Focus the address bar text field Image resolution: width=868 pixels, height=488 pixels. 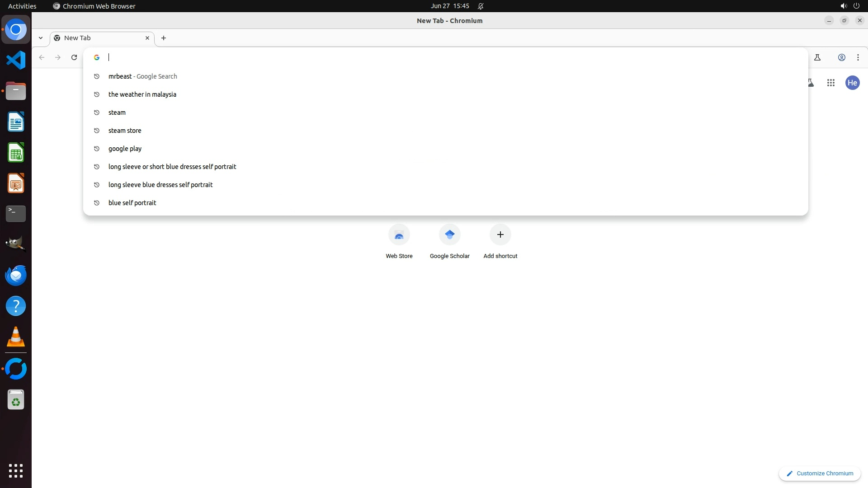pos(407,57)
